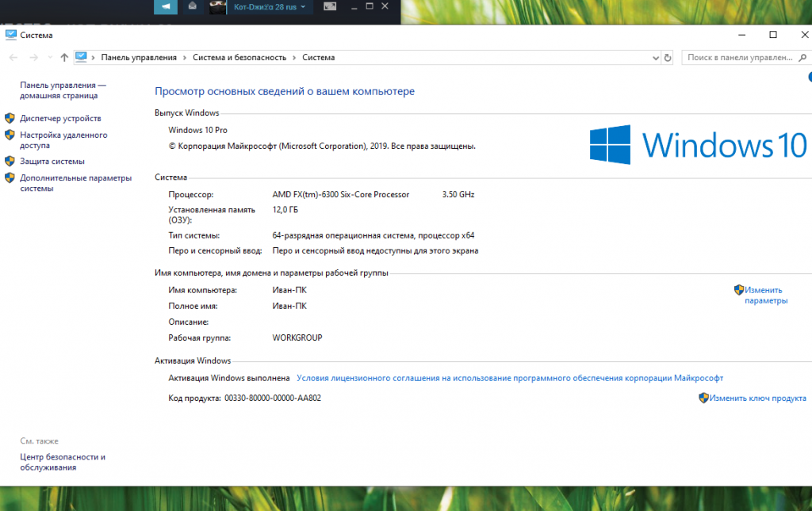Expand the chevron after Панель управления breadcrumb

[185, 58]
